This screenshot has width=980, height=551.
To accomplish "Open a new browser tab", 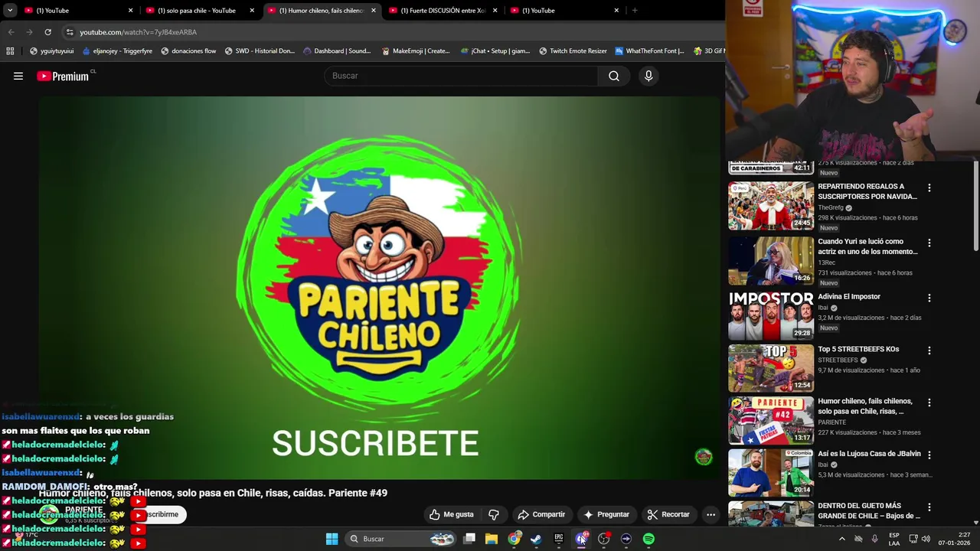I will pyautogui.click(x=635, y=11).
